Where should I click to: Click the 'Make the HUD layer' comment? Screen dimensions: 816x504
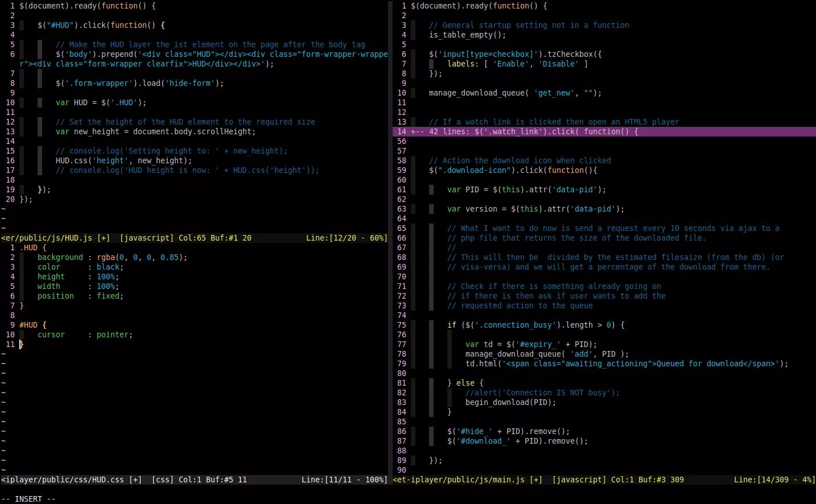point(211,44)
